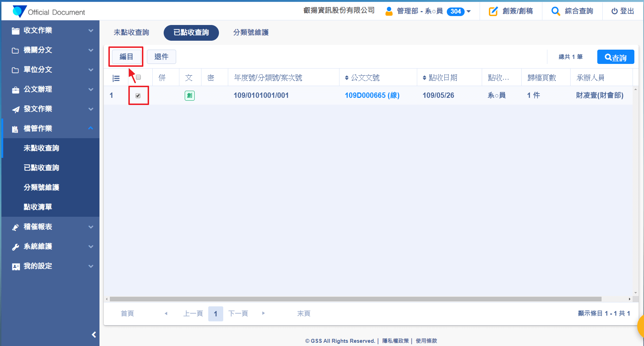Uncheck the checkbox in row 1

click(x=138, y=96)
